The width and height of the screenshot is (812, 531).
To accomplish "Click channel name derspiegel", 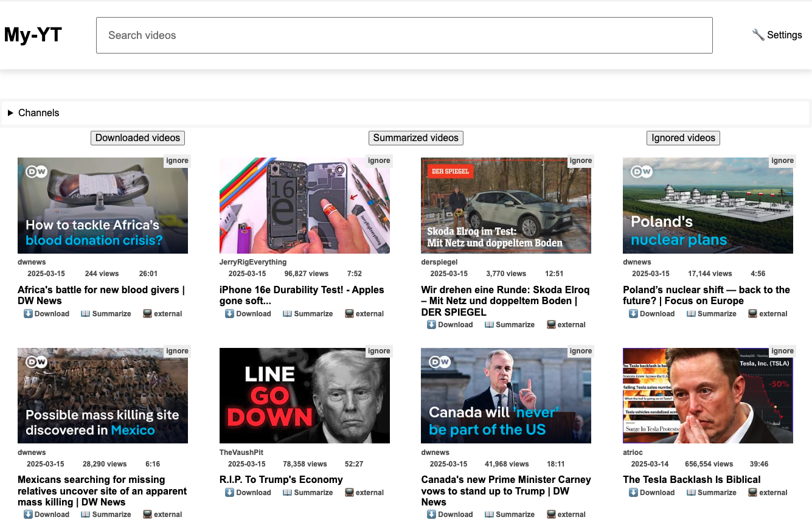I will click(x=439, y=262).
